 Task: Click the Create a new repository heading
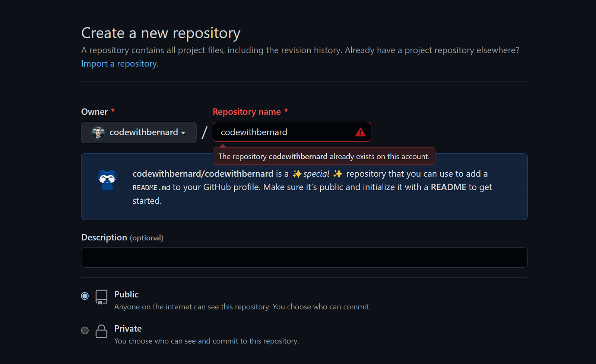point(161,33)
